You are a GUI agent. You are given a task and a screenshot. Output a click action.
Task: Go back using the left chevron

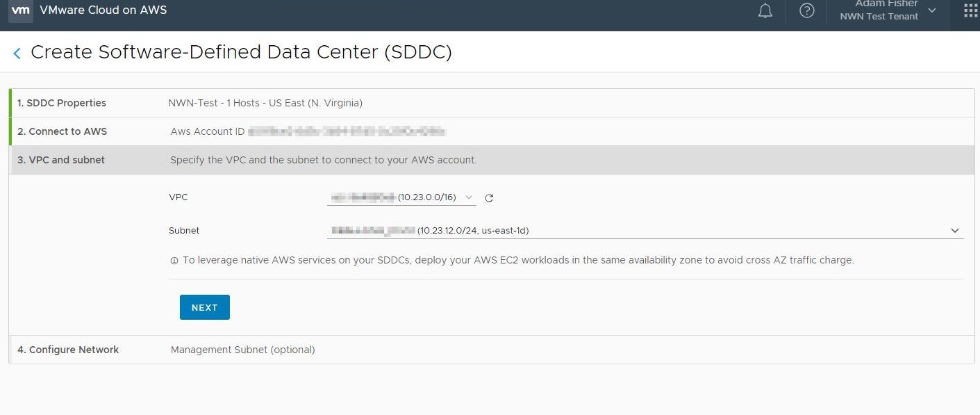click(17, 53)
